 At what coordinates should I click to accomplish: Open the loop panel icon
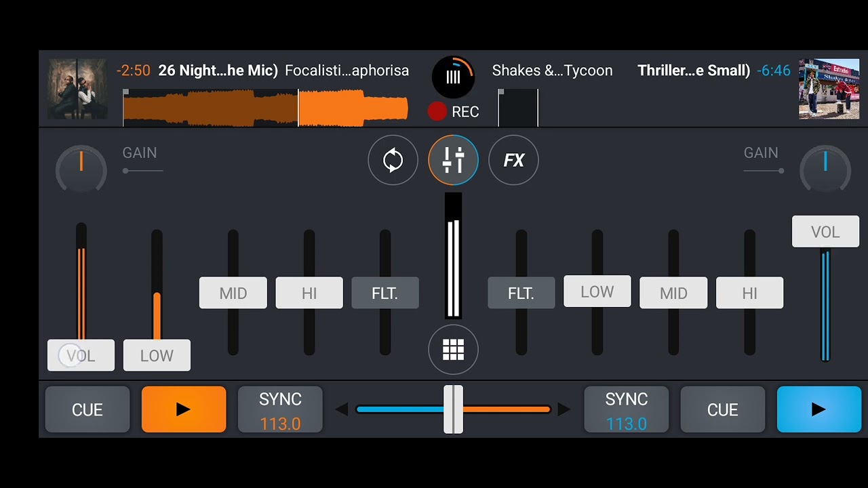[393, 161]
